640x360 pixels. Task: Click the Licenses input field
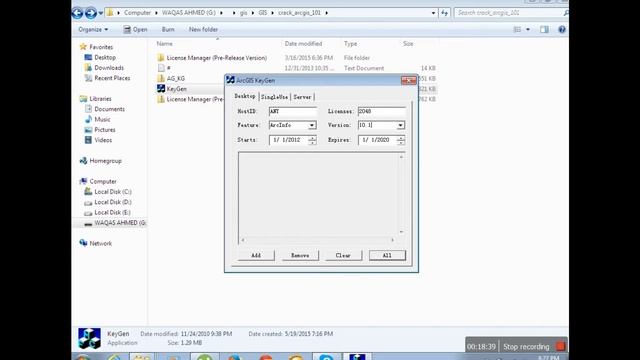[382, 111]
